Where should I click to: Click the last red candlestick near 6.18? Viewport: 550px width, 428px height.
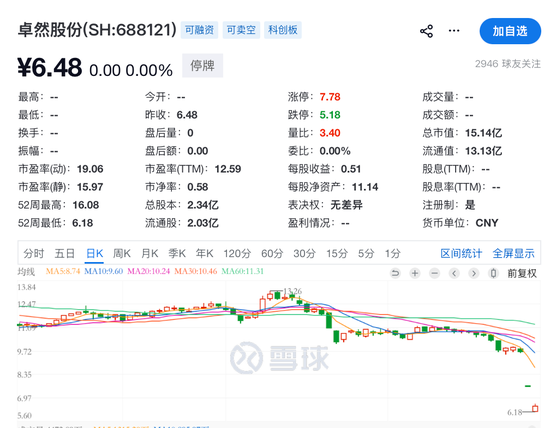coord(535,408)
